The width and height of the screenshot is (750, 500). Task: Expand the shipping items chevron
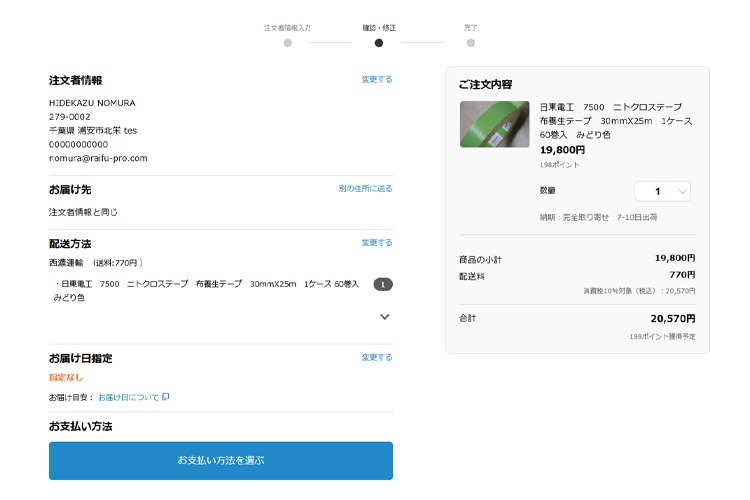click(385, 317)
